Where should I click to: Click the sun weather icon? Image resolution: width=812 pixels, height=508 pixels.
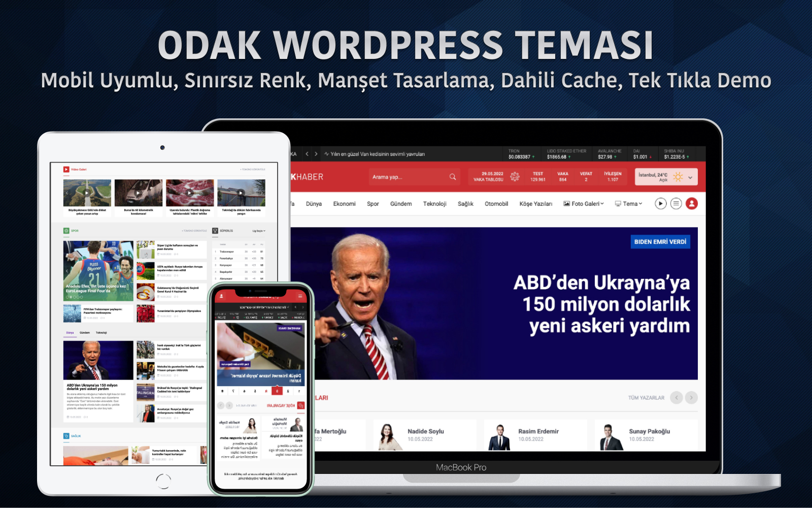(678, 177)
